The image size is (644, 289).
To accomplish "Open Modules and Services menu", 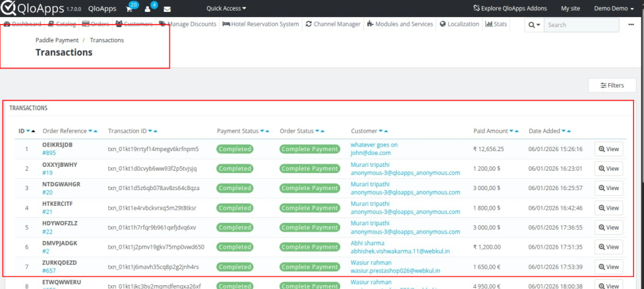I will click(400, 25).
